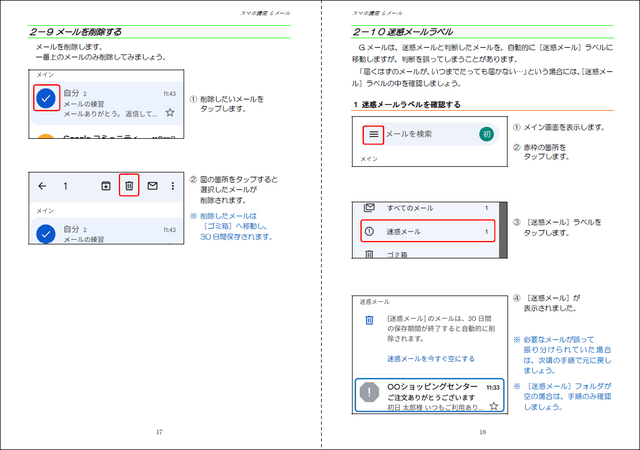Star the 自分 message メールありがとう
Viewport: 640px width, 450px height.
170,112
